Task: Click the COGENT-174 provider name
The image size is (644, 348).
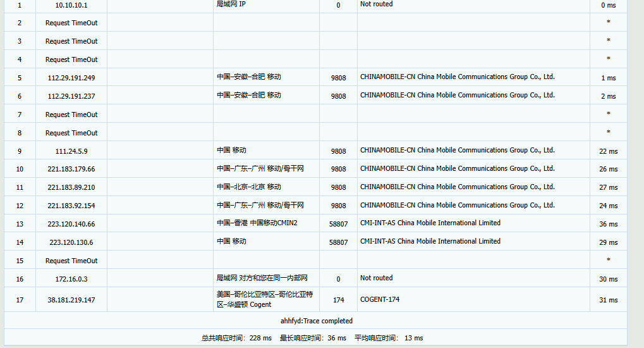Action: (x=380, y=299)
